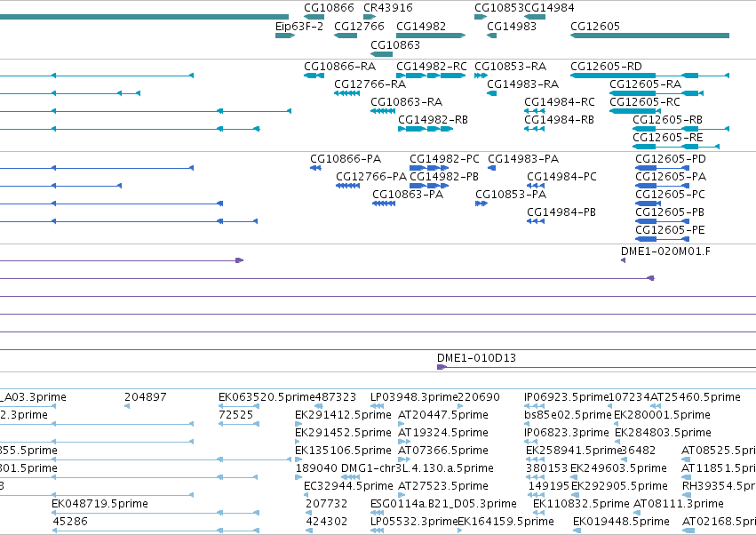Image resolution: width=756 pixels, height=535 pixels.
Task: Click protein CG12605-PA
Action: coord(670,177)
